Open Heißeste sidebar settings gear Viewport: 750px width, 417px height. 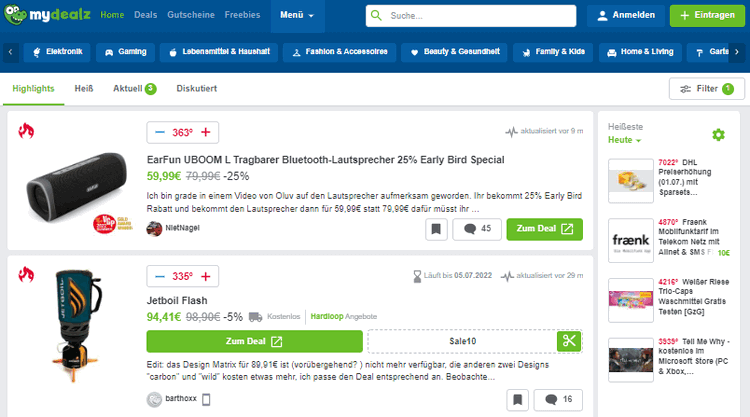718,135
